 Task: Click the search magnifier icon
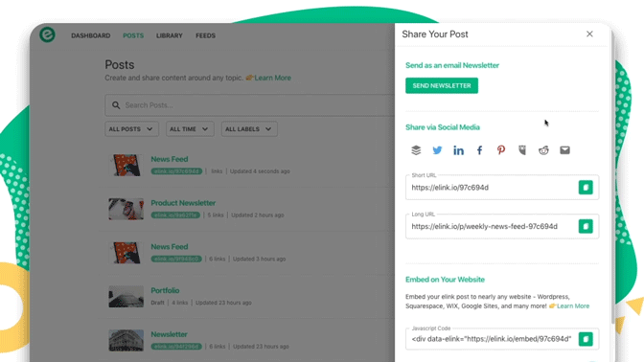point(116,105)
